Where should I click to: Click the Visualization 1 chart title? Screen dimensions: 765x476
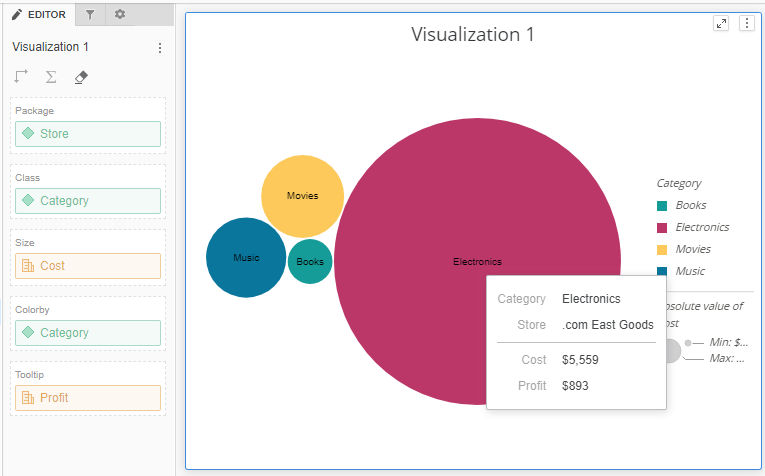tap(473, 35)
